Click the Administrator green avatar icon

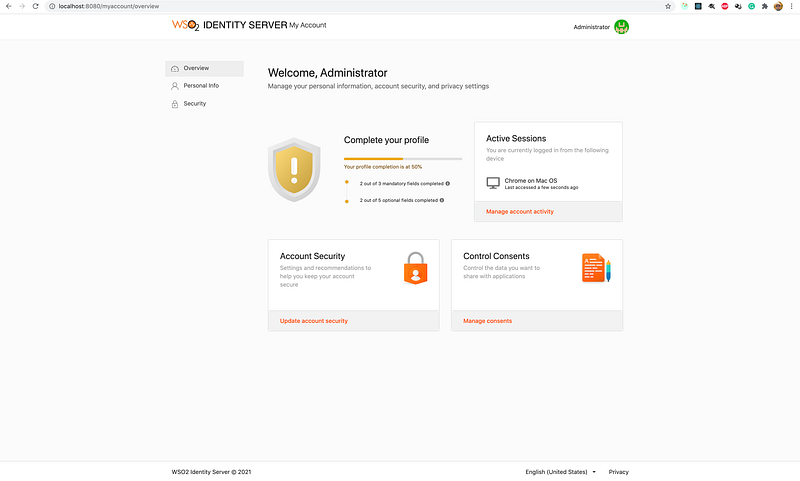pyautogui.click(x=621, y=27)
